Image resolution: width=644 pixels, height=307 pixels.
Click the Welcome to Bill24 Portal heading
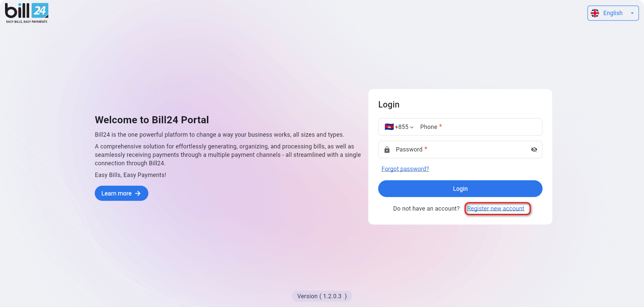152,120
